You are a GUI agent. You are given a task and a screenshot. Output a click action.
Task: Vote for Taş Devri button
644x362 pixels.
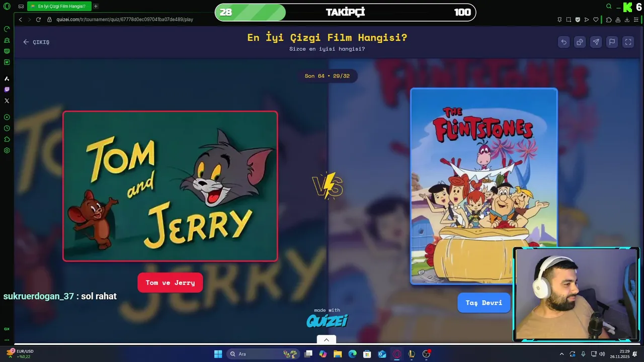pos(484,303)
